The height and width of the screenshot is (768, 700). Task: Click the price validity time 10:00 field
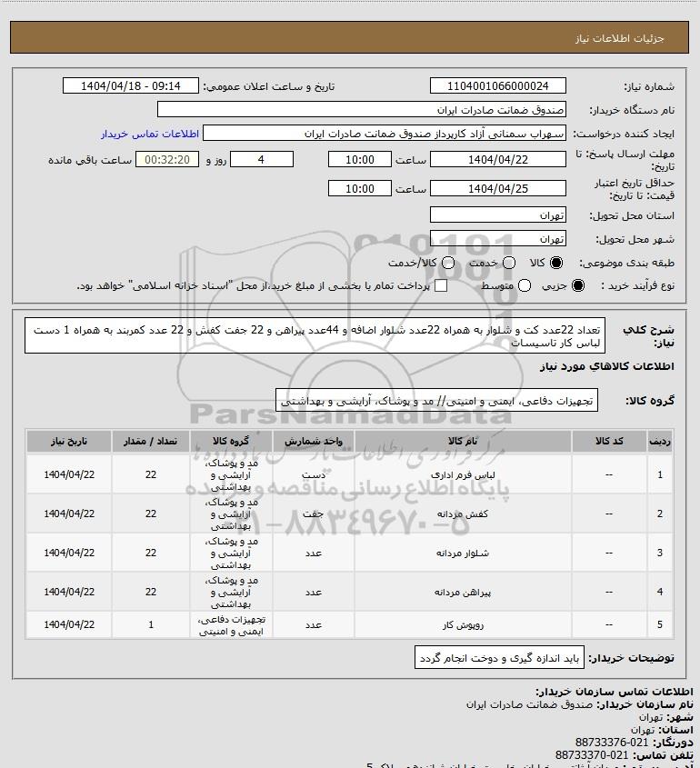pyautogui.click(x=360, y=188)
